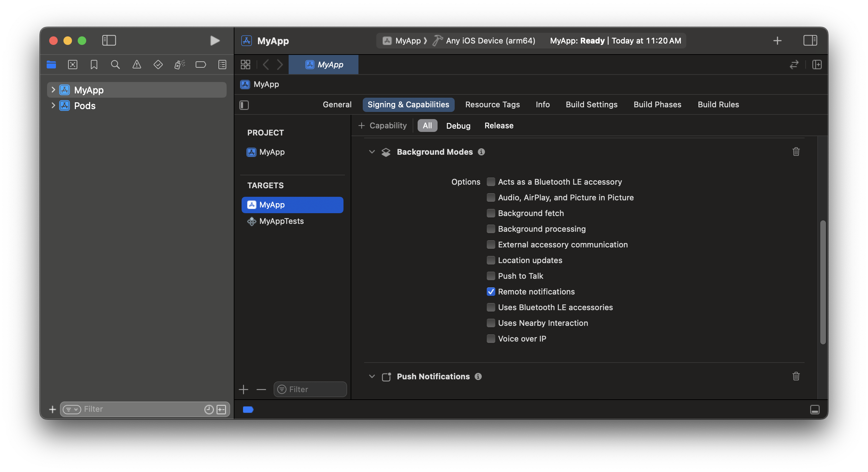This screenshot has width=868, height=472.
Task: Toggle the debug area at bottom right
Action: (x=815, y=410)
